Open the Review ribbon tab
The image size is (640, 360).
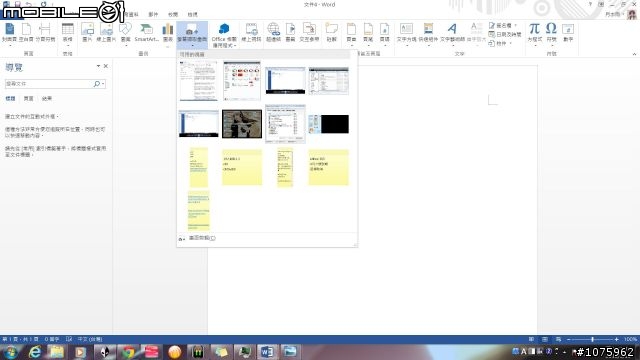click(173, 14)
